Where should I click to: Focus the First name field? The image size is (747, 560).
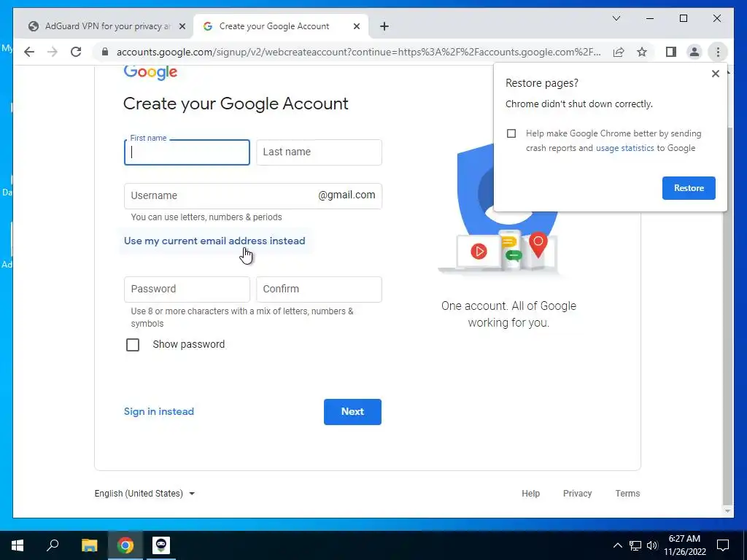point(187,152)
